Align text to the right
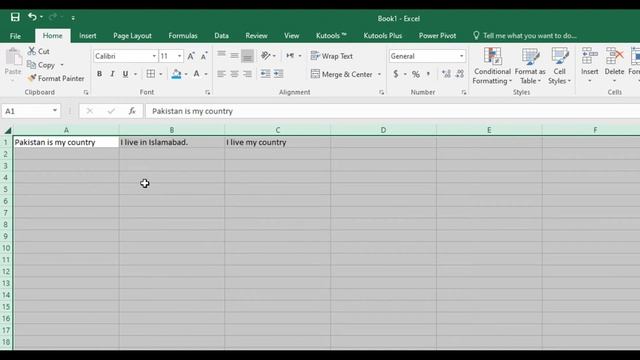640x360 pixels. [247, 74]
